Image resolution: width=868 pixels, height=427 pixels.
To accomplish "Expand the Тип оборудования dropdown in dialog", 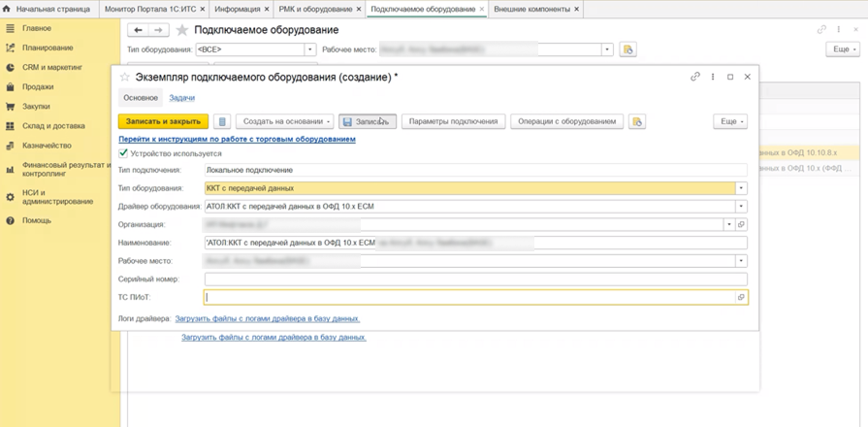I will (x=741, y=188).
